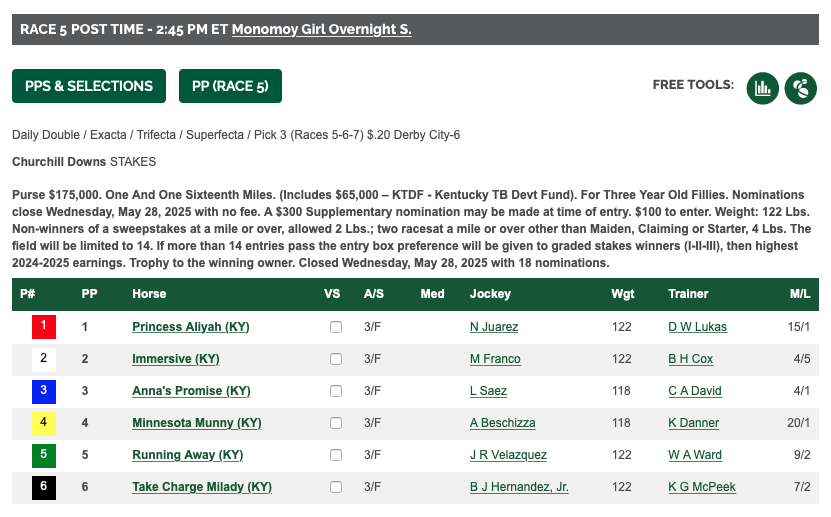Screen dimensions: 831x517
Task: Open Monomoy Girl Overnight S. race link
Action: [x=321, y=29]
